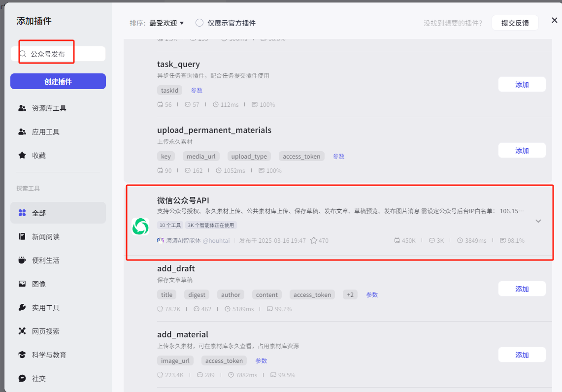Screen dimensions: 562x392
Task: Click the 微信公众号API plugin title
Action: coord(183,200)
